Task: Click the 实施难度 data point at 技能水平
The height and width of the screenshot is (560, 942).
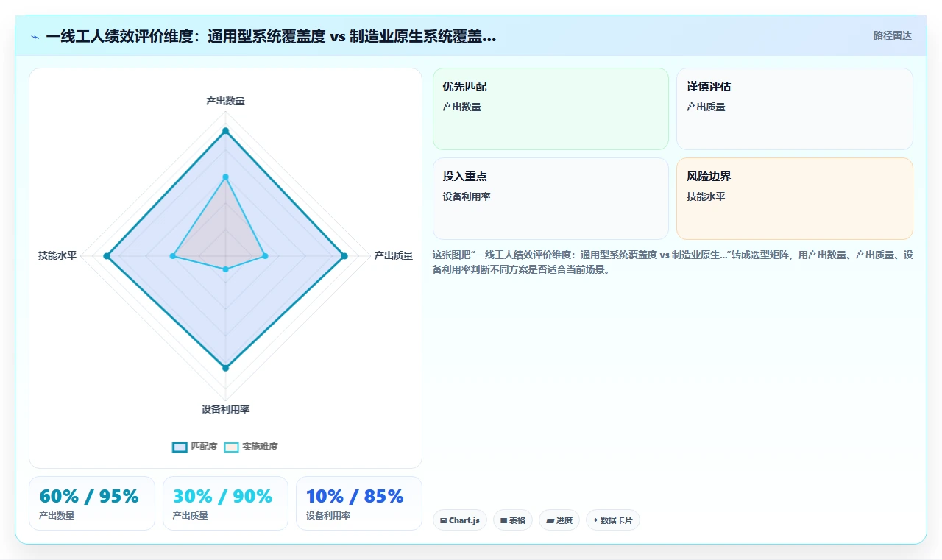Action: [173, 256]
